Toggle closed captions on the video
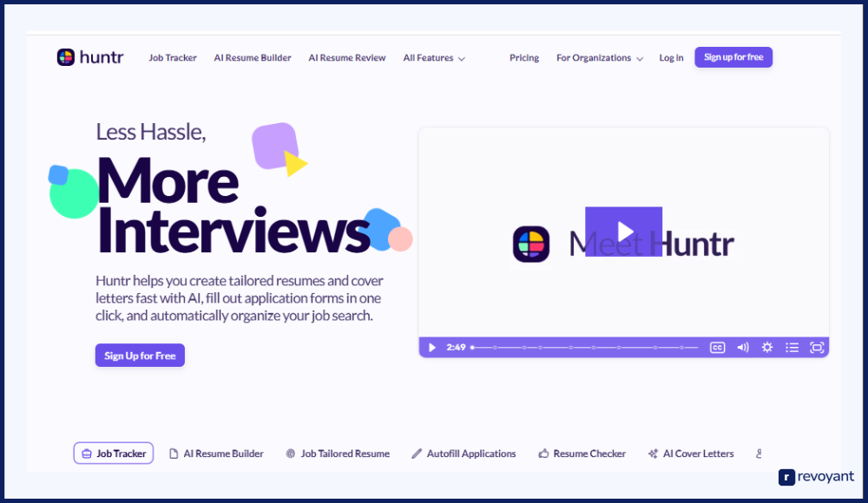 718,348
